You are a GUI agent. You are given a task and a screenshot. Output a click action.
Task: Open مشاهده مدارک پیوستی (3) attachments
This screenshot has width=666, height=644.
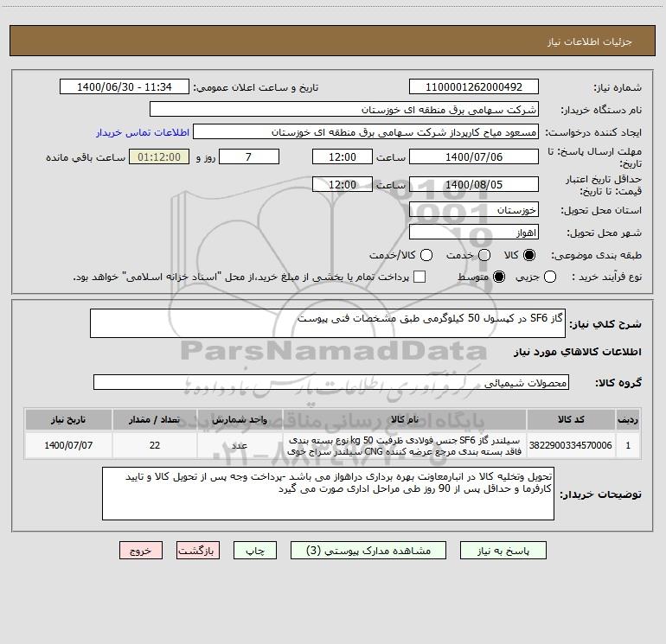[368, 550]
